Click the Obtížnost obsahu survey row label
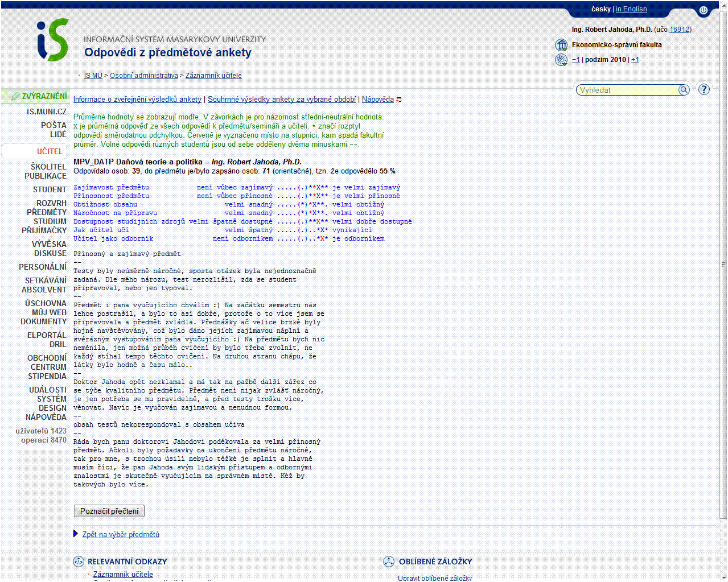 tap(105, 204)
